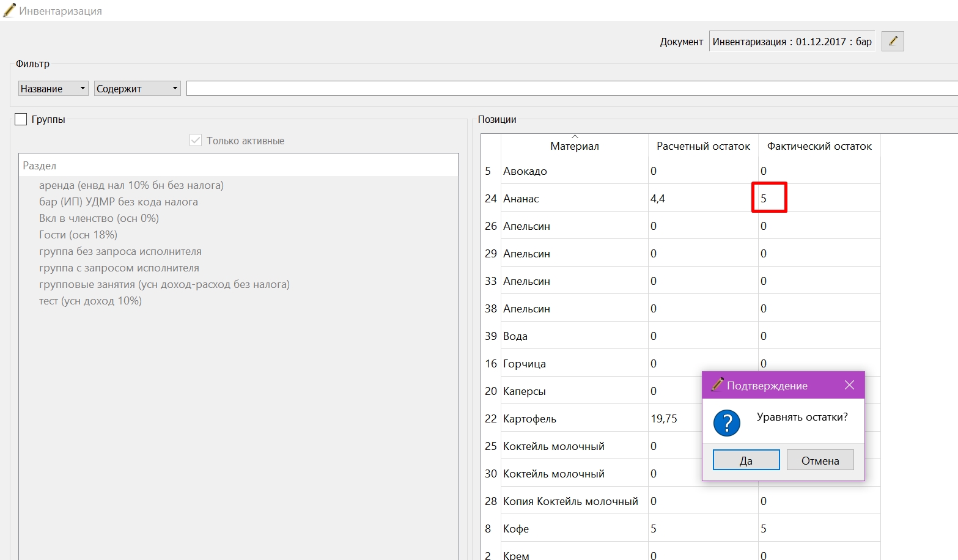Screen dimensions: 958x560
Task: Select Гости (осн 18%) section
Action: tap(78, 235)
